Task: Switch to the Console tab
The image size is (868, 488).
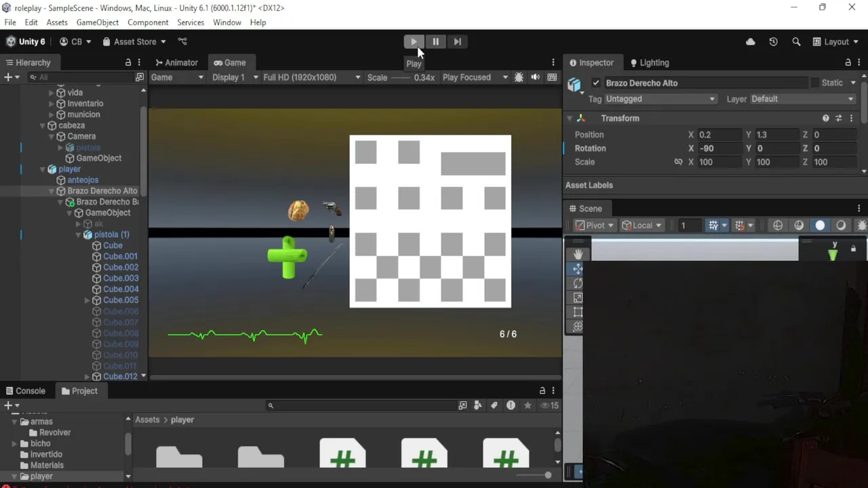Action: tap(25, 390)
